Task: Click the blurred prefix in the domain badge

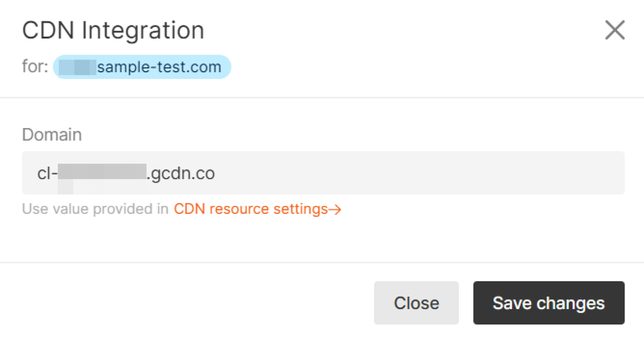Action: [78, 67]
